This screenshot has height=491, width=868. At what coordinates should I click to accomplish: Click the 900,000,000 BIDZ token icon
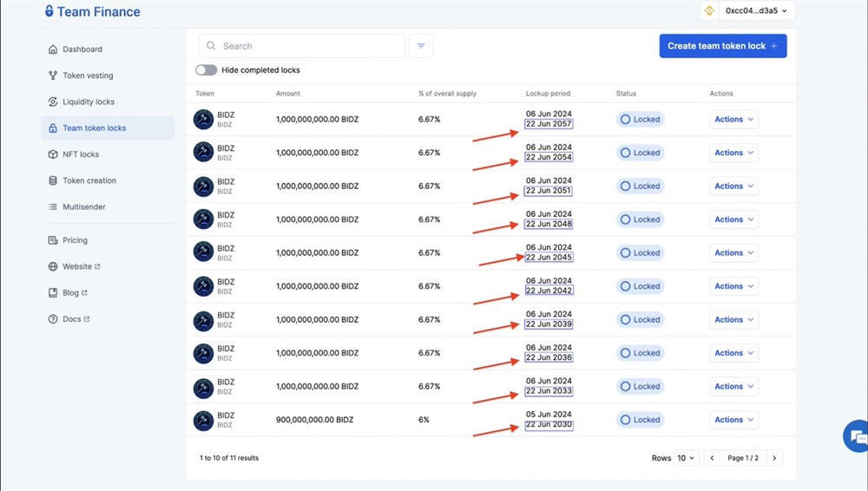tap(203, 420)
